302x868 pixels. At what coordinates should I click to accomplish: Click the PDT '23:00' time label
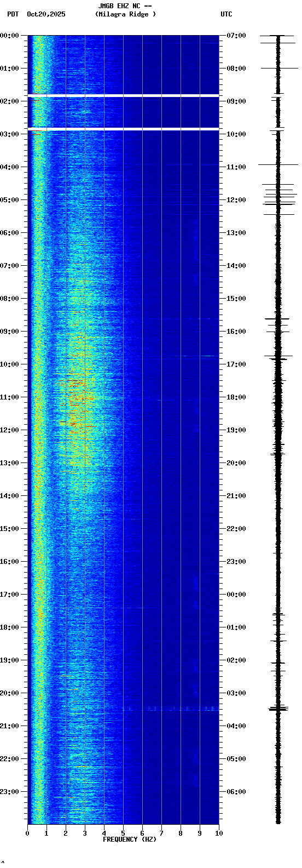pyautogui.click(x=9, y=792)
